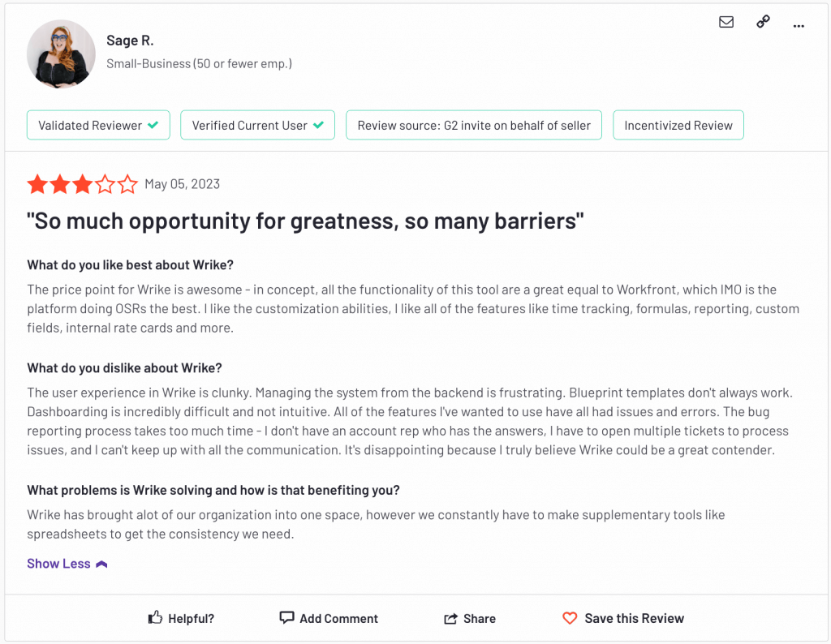Click the Add Comment label
831x644 pixels.
[338, 618]
